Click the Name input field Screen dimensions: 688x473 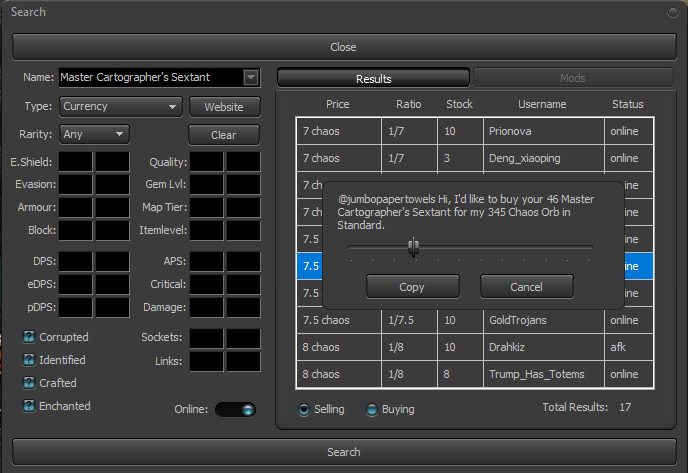(x=151, y=78)
